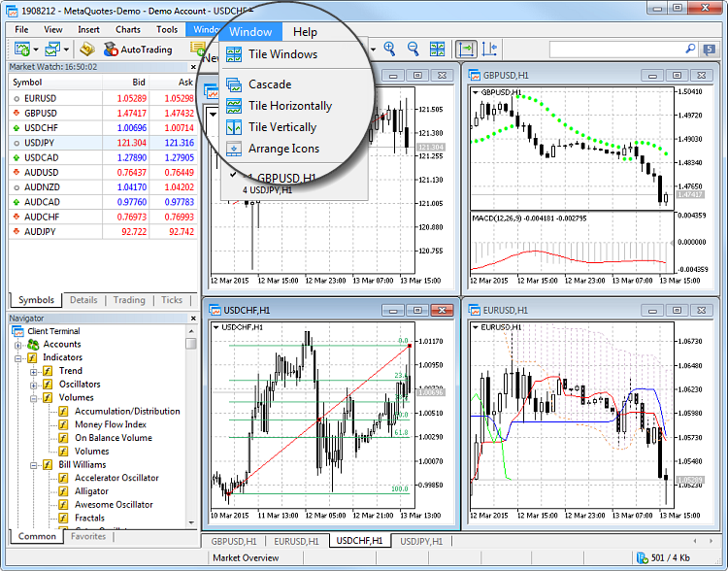728x571 pixels.
Task: Click the Zoom In magnifier icon
Action: point(389,49)
